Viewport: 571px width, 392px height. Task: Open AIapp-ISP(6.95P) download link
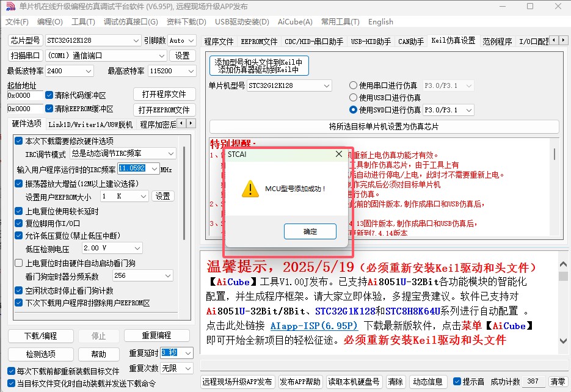[313, 326]
